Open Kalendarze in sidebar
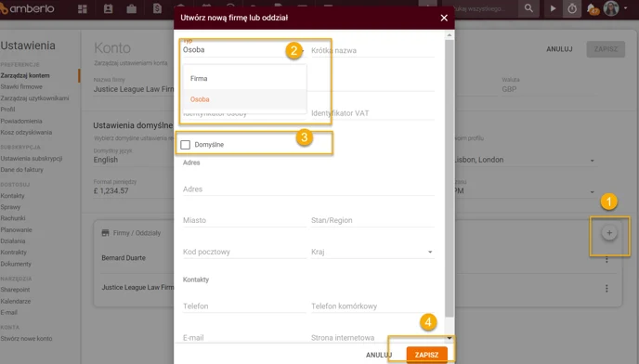 (x=16, y=301)
